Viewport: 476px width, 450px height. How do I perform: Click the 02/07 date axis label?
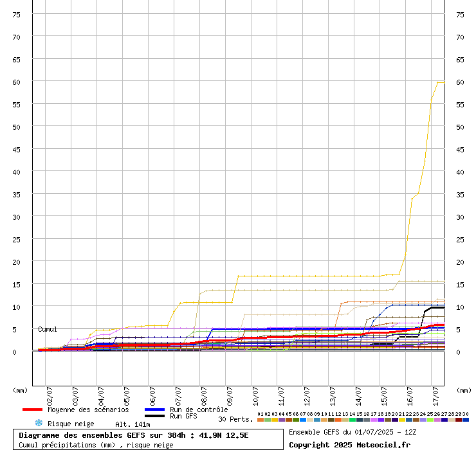tap(50, 396)
